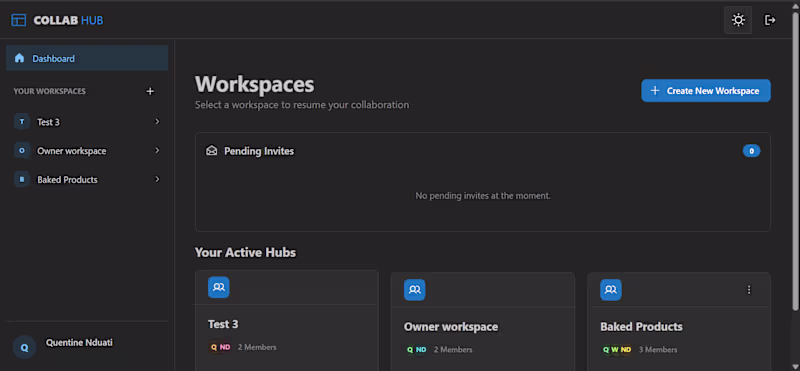Click the B avatar for Baked Products
Viewport: 800px width, 371px height.
point(21,180)
